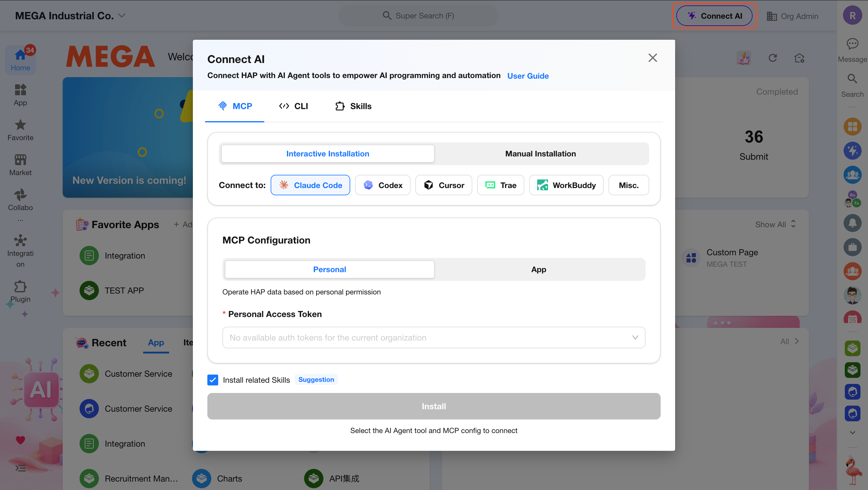Expand the Show All sorter
Viewport: 868px width, 490px height.
tap(775, 224)
